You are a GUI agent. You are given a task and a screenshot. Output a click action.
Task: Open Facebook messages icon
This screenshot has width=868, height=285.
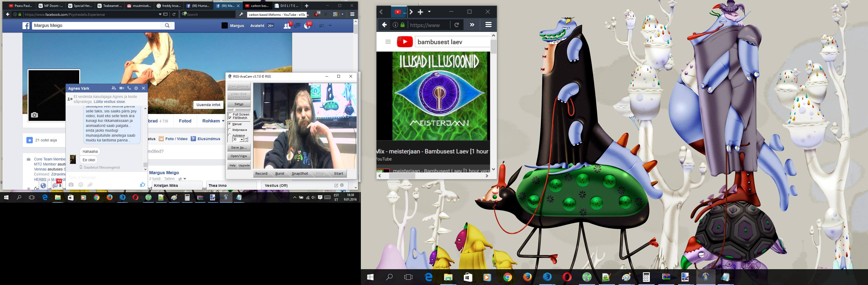pos(297,26)
